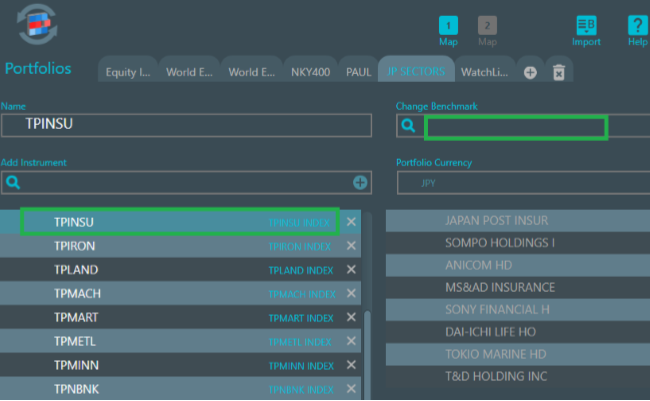This screenshot has width=650, height=401.
Task: Click the TPMETL INDEX ticker label
Action: click(300, 342)
